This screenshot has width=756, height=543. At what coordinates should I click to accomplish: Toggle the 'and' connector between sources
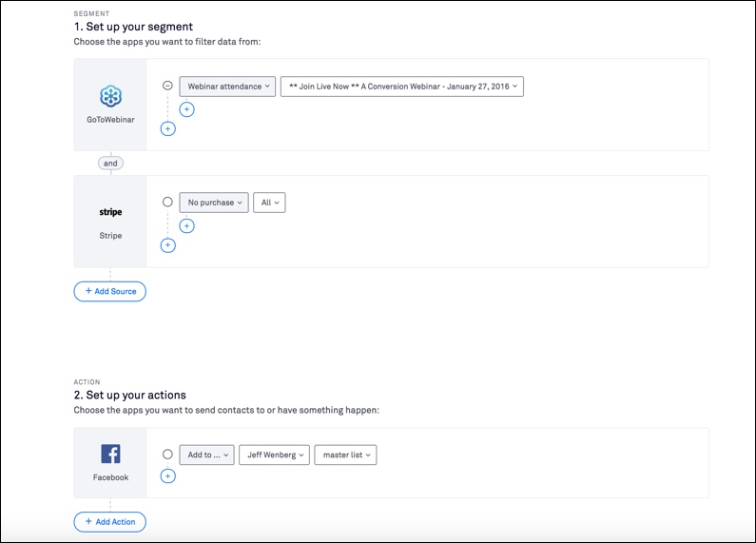[x=110, y=163]
